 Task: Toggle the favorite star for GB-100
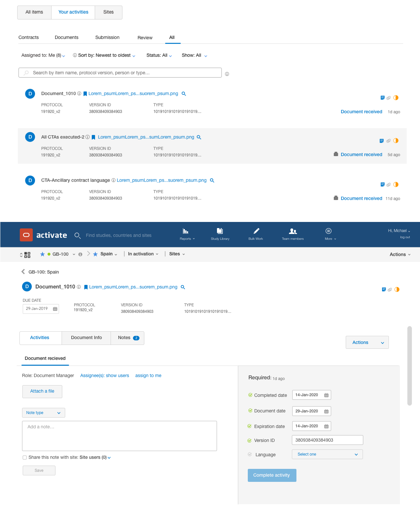point(42,254)
